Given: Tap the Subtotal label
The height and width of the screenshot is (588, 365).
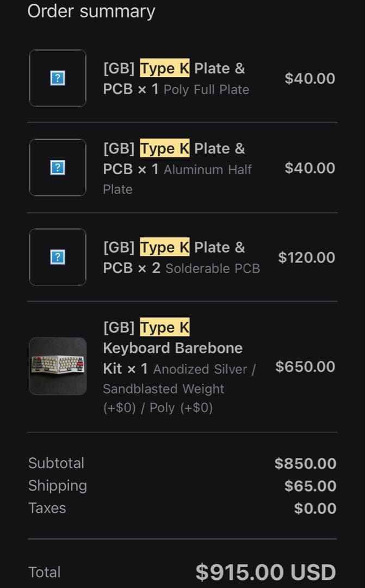Looking at the screenshot, I should 56,463.
